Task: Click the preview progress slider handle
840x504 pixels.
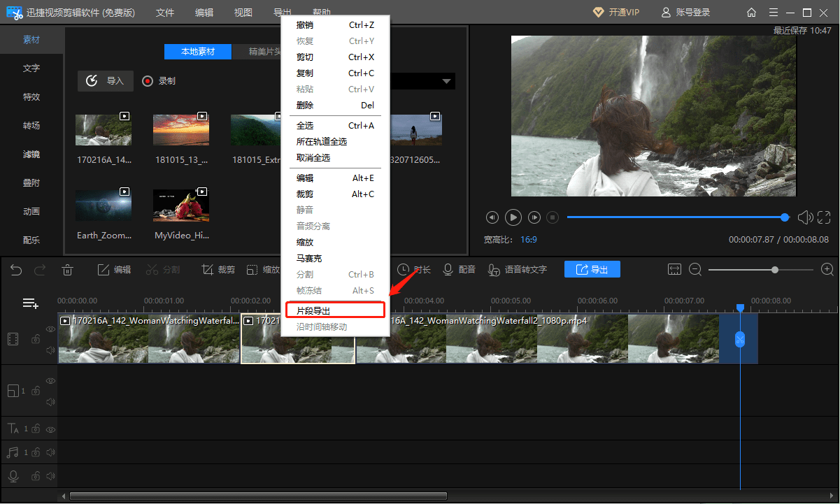Action: (785, 217)
